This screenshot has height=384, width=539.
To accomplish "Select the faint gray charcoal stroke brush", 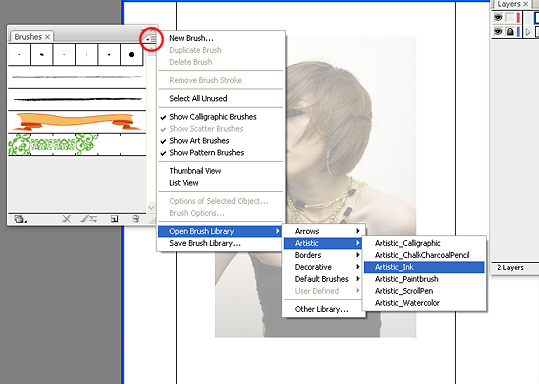I will tap(77, 77).
